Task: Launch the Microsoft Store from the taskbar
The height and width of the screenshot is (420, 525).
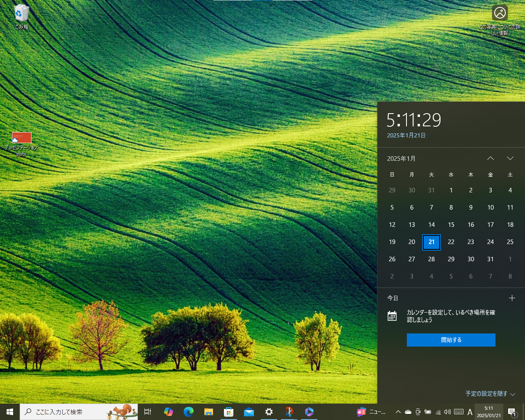Action: [x=228, y=412]
